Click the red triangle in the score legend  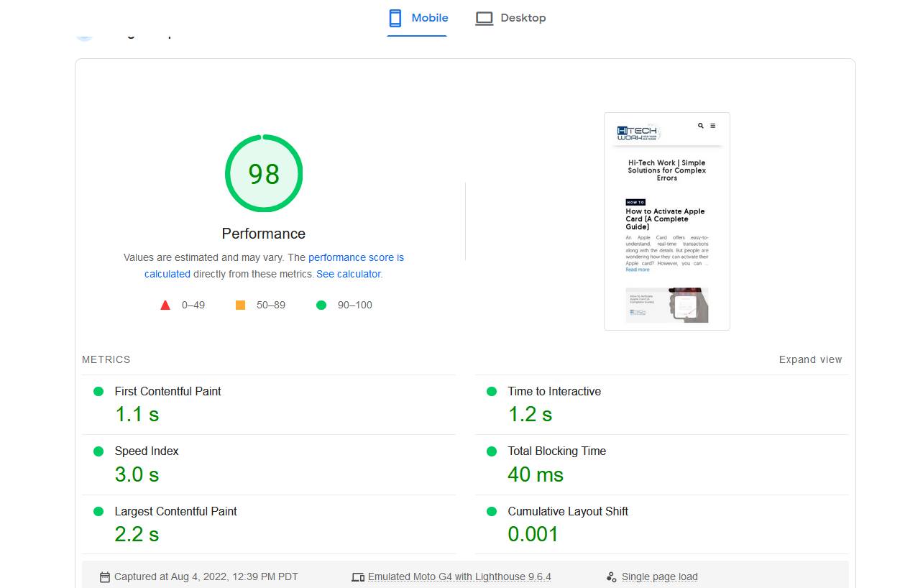(x=165, y=304)
